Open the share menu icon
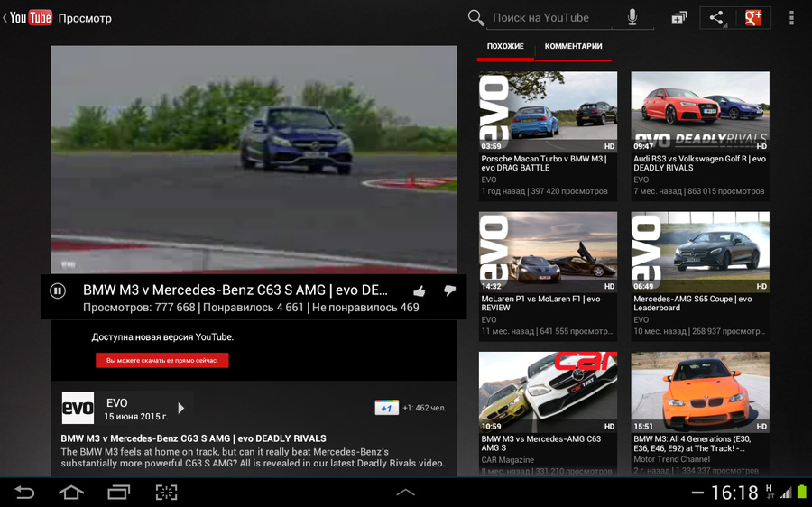Screen dimensions: 812x507 [x=716, y=18]
